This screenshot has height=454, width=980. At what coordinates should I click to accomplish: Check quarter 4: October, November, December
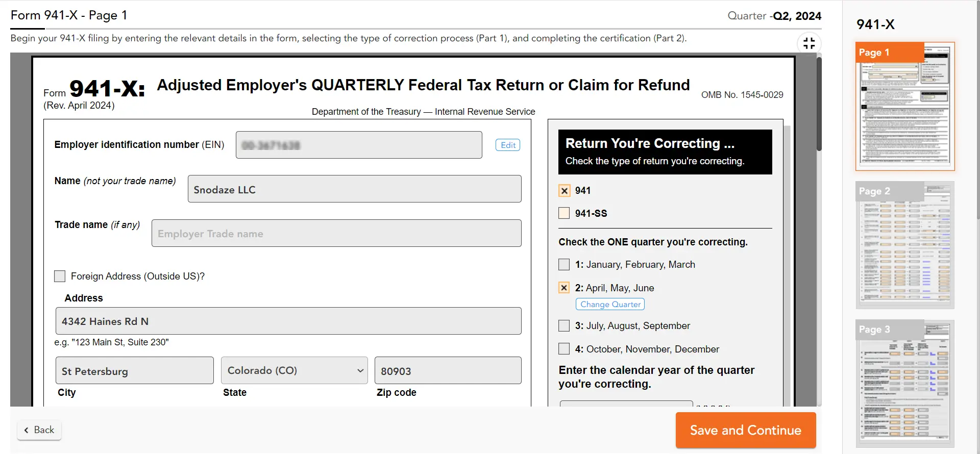pyautogui.click(x=564, y=349)
